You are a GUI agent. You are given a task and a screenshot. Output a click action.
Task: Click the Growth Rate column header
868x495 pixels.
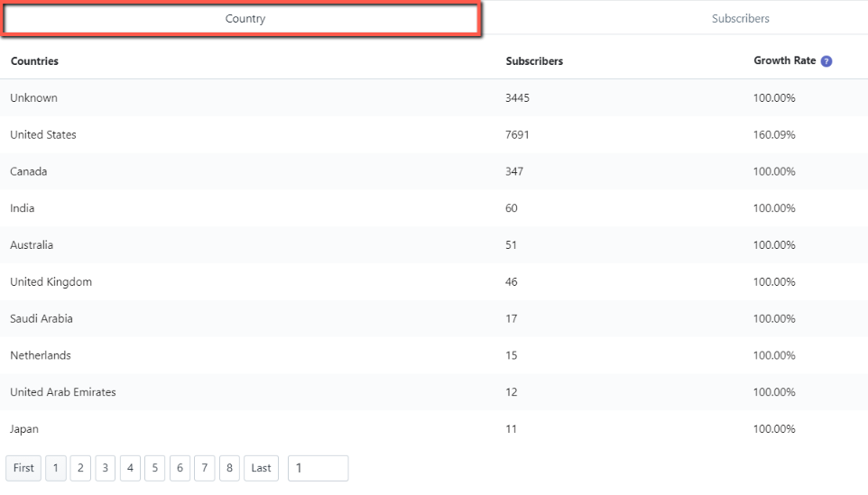784,60
